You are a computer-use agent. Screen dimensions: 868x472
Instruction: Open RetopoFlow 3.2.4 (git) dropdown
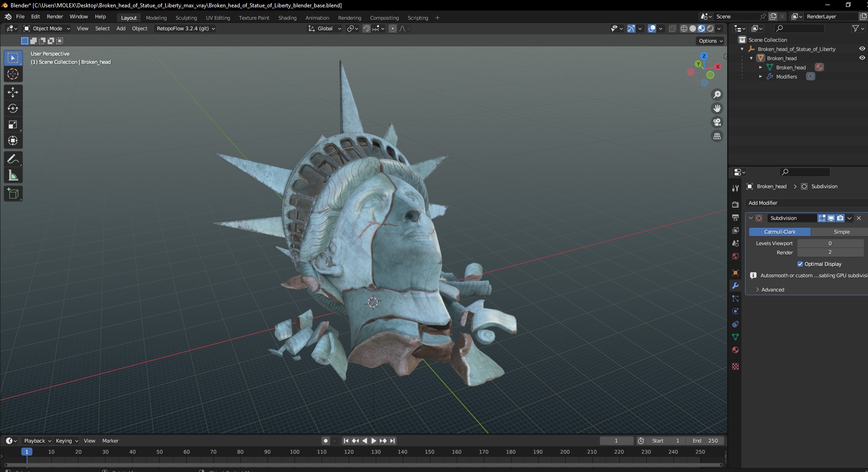(185, 28)
